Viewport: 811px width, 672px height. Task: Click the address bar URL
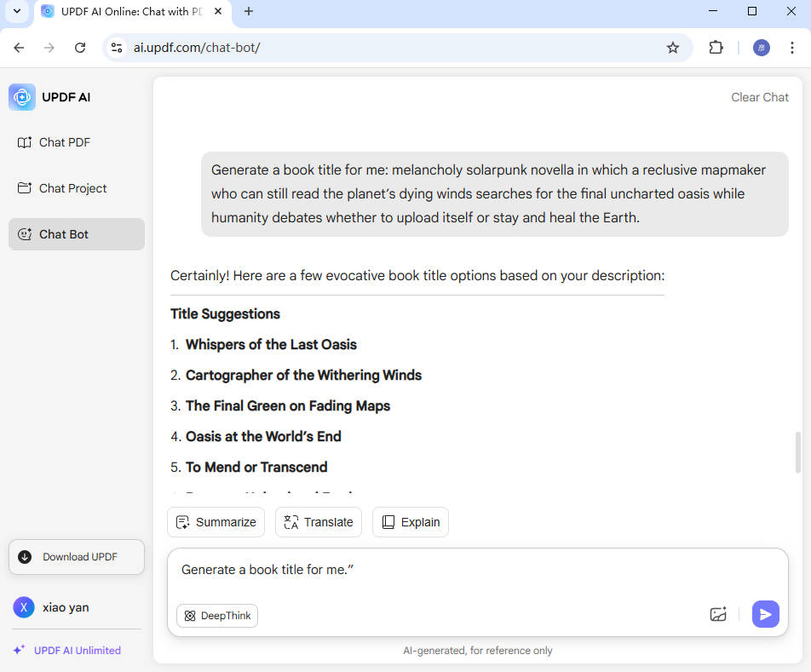pos(197,48)
